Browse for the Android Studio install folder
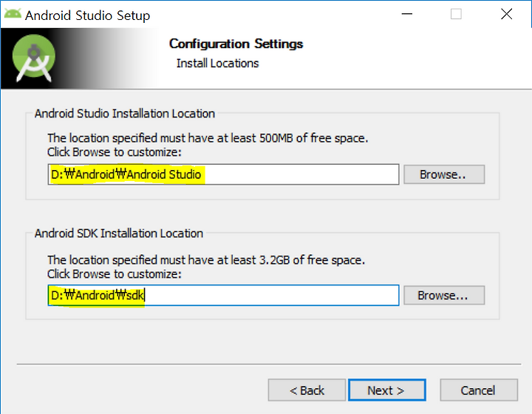The height and width of the screenshot is (414, 532). tap(444, 174)
